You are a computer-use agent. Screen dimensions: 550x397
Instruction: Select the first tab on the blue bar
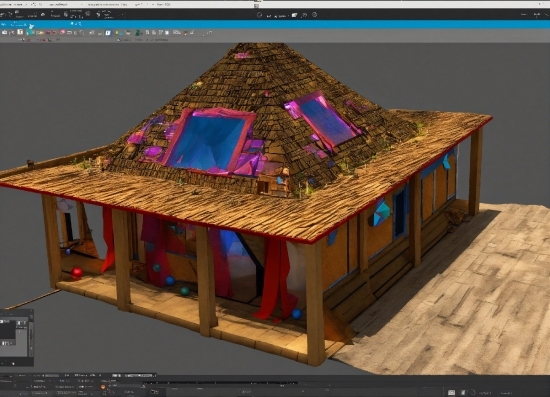coord(4,24)
